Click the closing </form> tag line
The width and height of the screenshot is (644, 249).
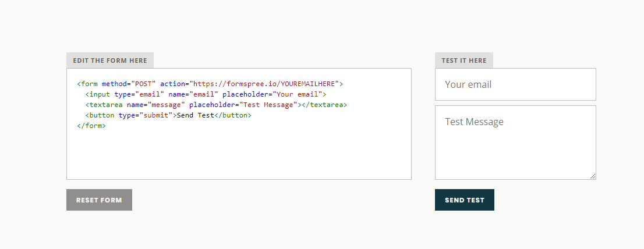[91, 126]
